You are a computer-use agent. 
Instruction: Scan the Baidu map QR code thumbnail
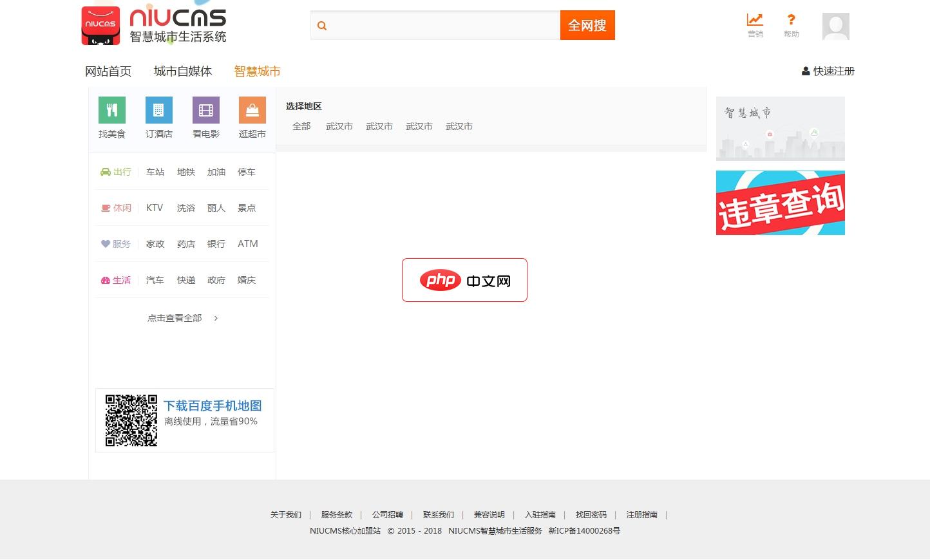click(131, 420)
